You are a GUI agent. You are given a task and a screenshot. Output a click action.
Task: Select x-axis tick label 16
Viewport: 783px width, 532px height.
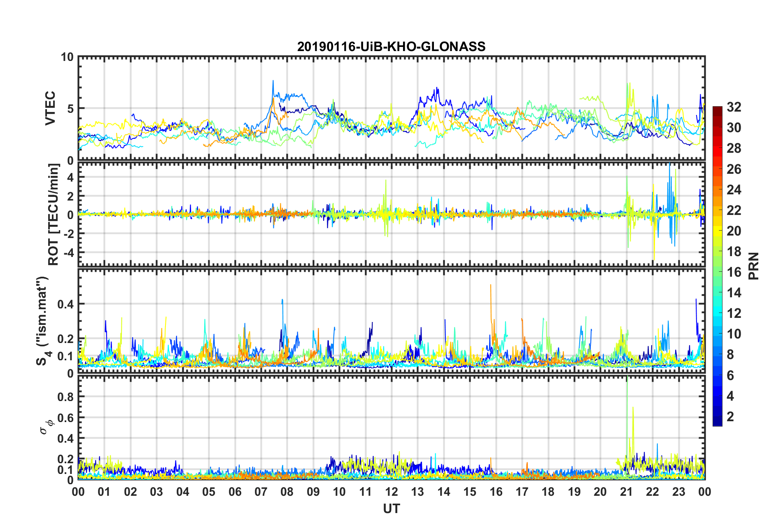click(x=496, y=492)
